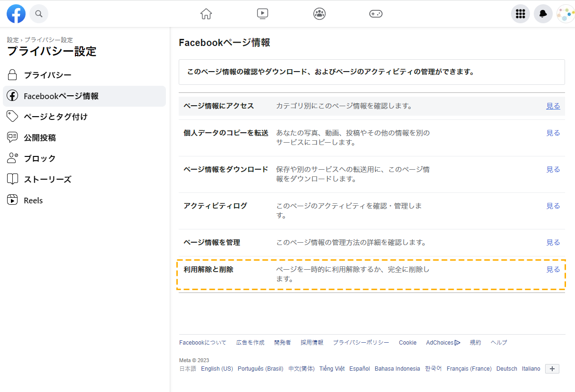Click the ページ情報を管理 row title
The height and width of the screenshot is (392, 575).
coord(212,242)
